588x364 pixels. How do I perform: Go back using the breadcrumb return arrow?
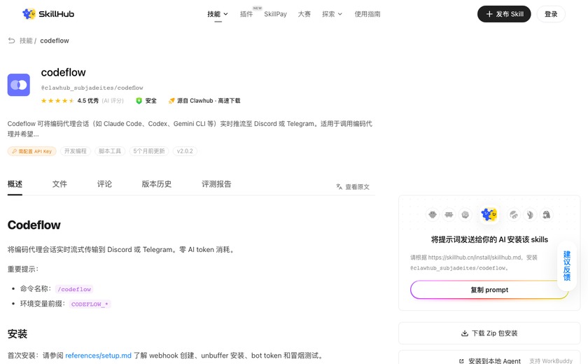point(12,41)
